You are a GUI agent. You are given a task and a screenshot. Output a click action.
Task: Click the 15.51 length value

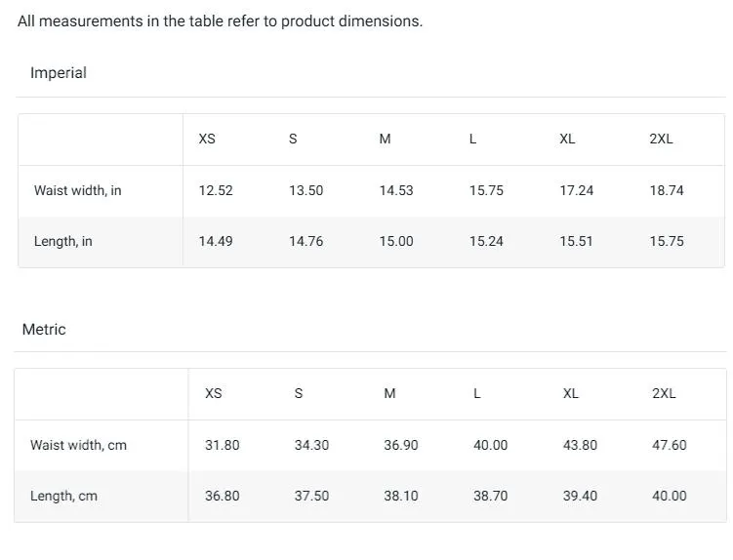pyautogui.click(x=576, y=241)
